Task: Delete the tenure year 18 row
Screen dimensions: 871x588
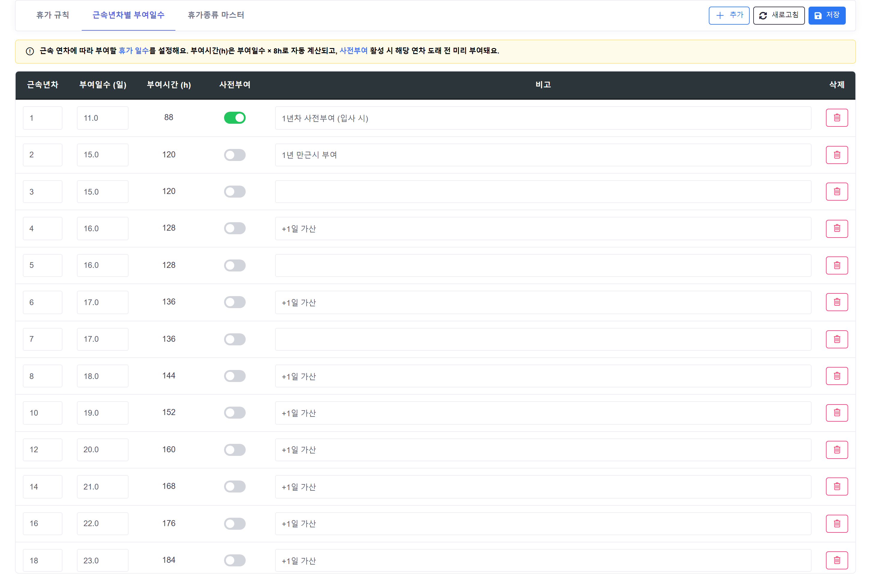Action: [x=836, y=560]
